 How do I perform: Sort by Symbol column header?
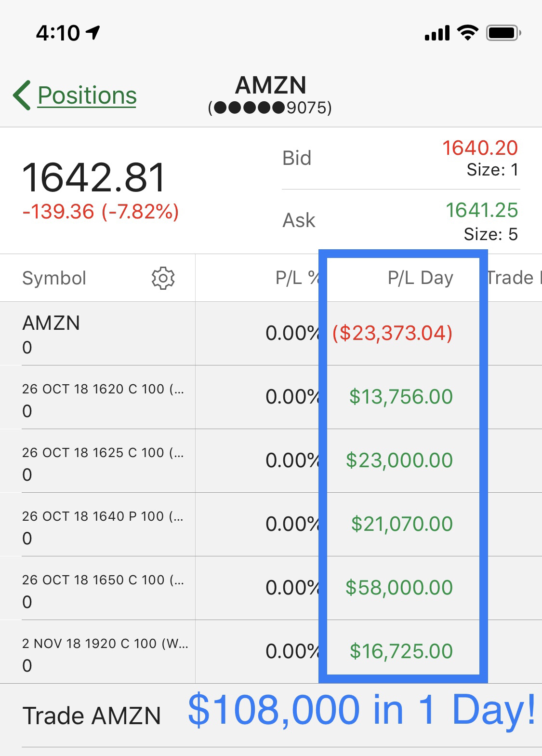(x=54, y=278)
